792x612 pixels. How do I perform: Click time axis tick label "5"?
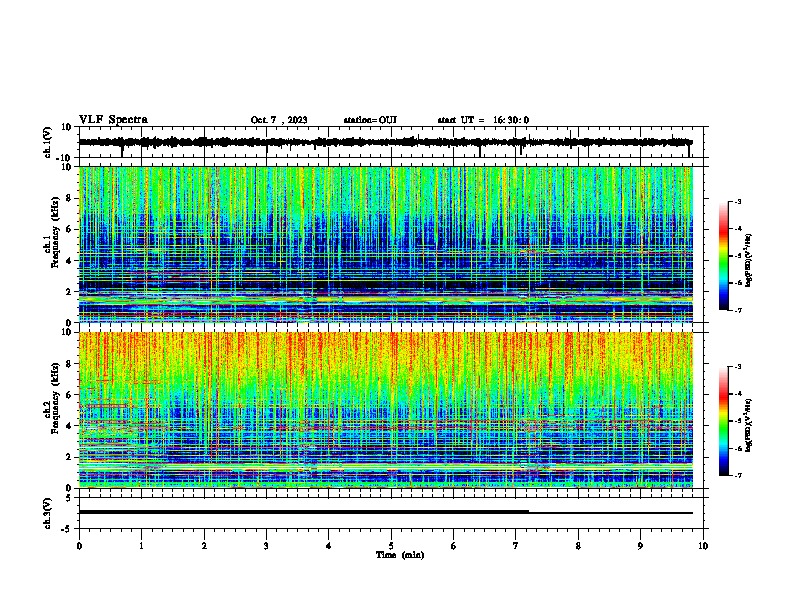click(x=391, y=546)
